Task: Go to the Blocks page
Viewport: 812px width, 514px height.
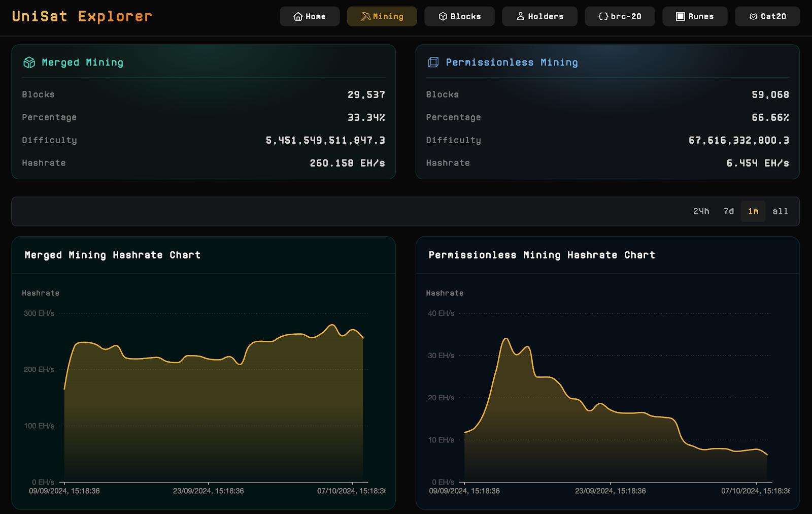Action: (459, 16)
